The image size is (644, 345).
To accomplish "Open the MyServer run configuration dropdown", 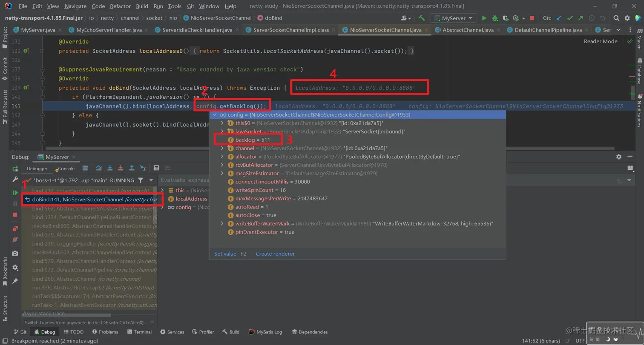I will point(453,18).
